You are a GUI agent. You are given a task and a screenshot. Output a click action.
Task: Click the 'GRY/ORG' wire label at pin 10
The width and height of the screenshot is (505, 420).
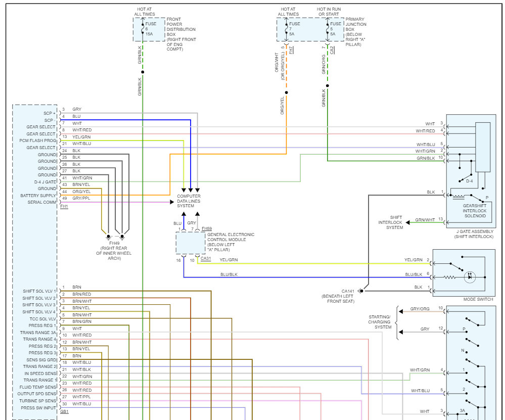click(420, 309)
